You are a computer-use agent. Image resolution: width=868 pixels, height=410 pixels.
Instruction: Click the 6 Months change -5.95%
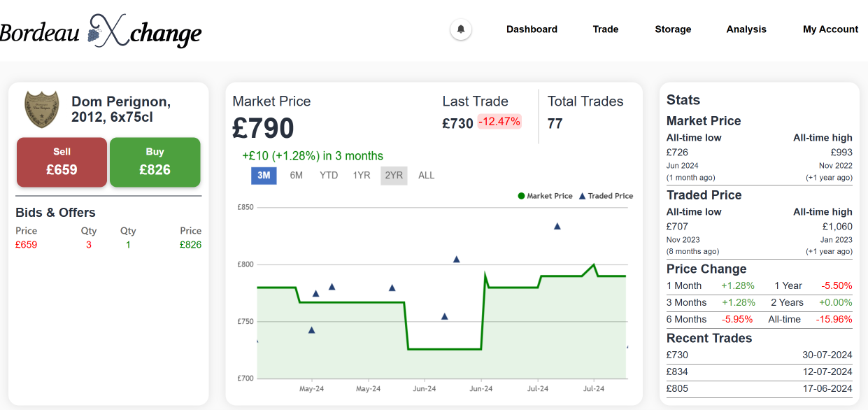coord(738,319)
